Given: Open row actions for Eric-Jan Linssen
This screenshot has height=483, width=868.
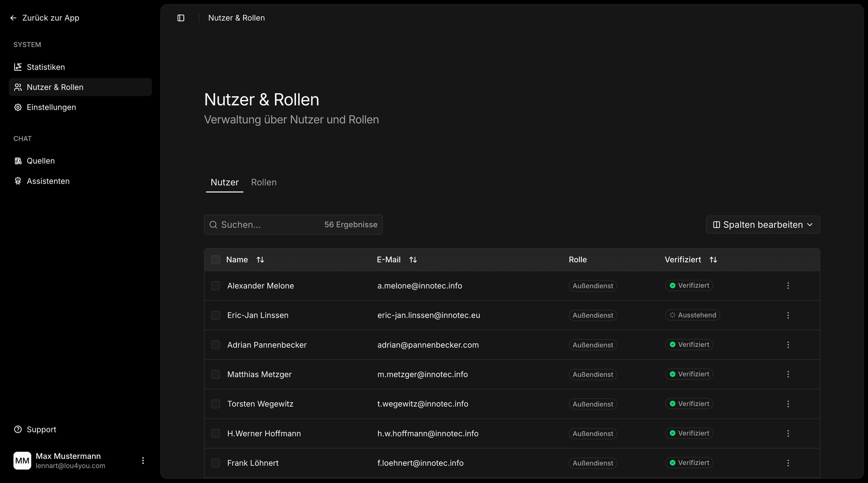Looking at the screenshot, I should (788, 315).
